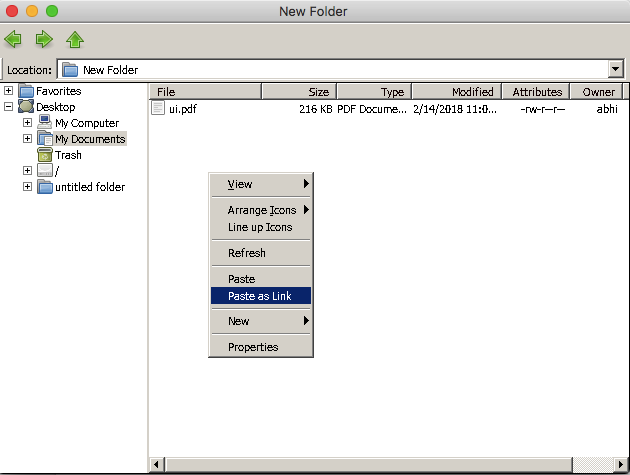Select Refresh from context menu
The width and height of the screenshot is (630, 475).
pos(247,253)
